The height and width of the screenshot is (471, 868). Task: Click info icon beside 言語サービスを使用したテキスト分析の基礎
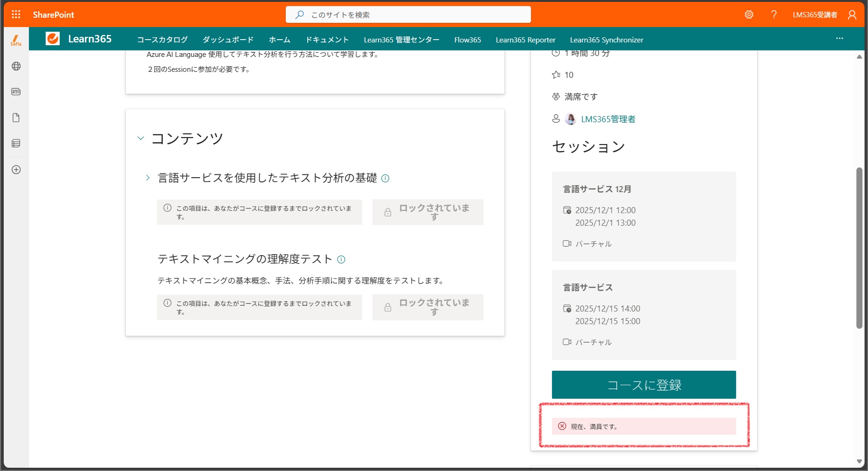pyautogui.click(x=385, y=178)
